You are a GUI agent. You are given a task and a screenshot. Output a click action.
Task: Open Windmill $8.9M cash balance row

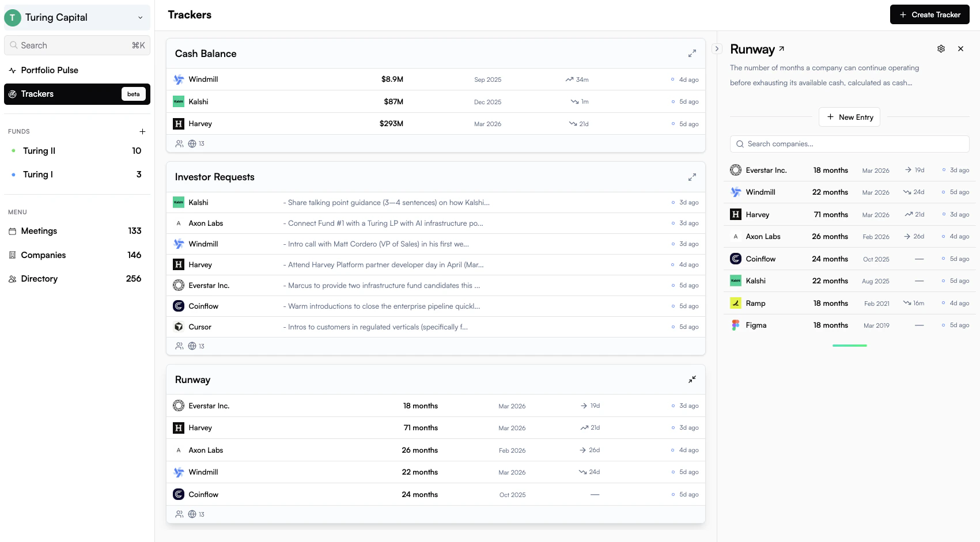[436, 79]
